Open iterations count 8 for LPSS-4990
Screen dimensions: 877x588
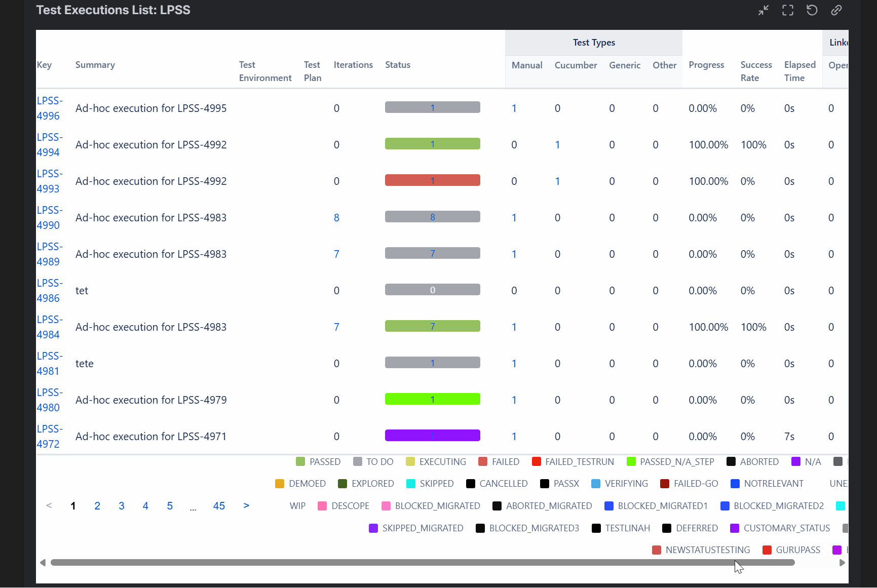(336, 218)
